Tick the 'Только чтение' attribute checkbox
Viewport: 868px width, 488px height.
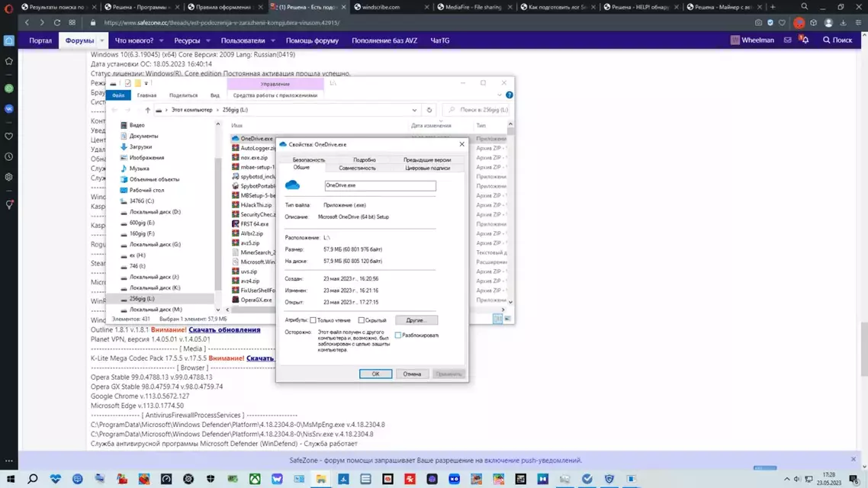[313, 319]
